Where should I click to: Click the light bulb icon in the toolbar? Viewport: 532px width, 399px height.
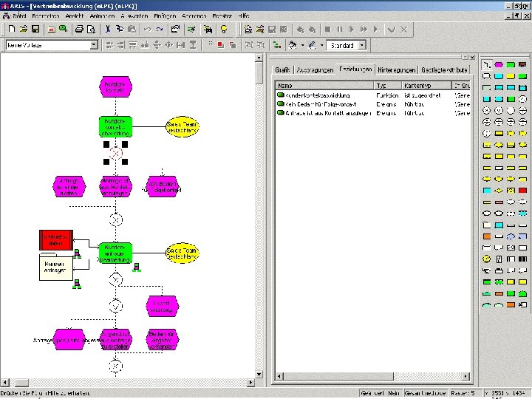click(x=223, y=30)
